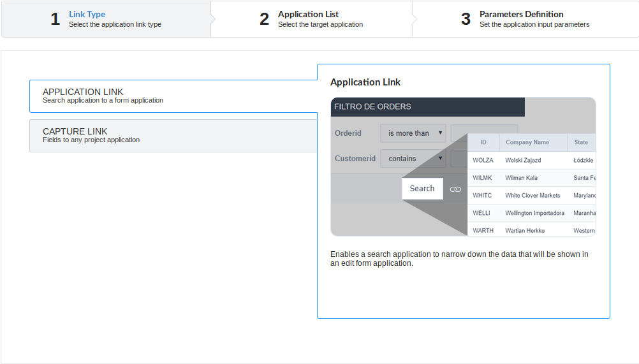Click the ID column header
Viewport: 639px width, 364px height.
pos(483,142)
